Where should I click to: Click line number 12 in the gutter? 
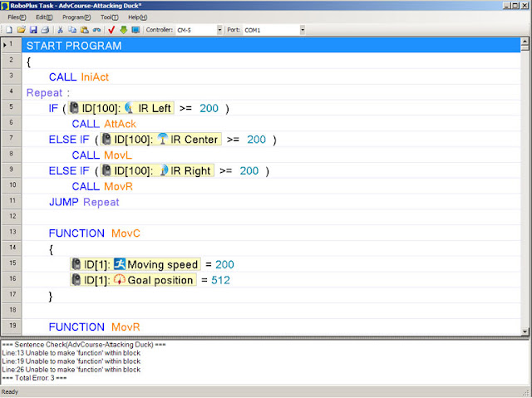[x=12, y=216]
